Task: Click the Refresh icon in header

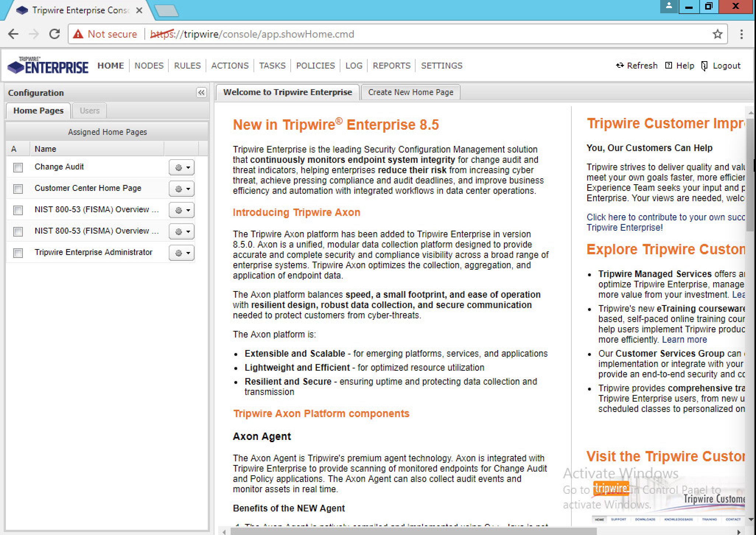Action: [x=620, y=66]
